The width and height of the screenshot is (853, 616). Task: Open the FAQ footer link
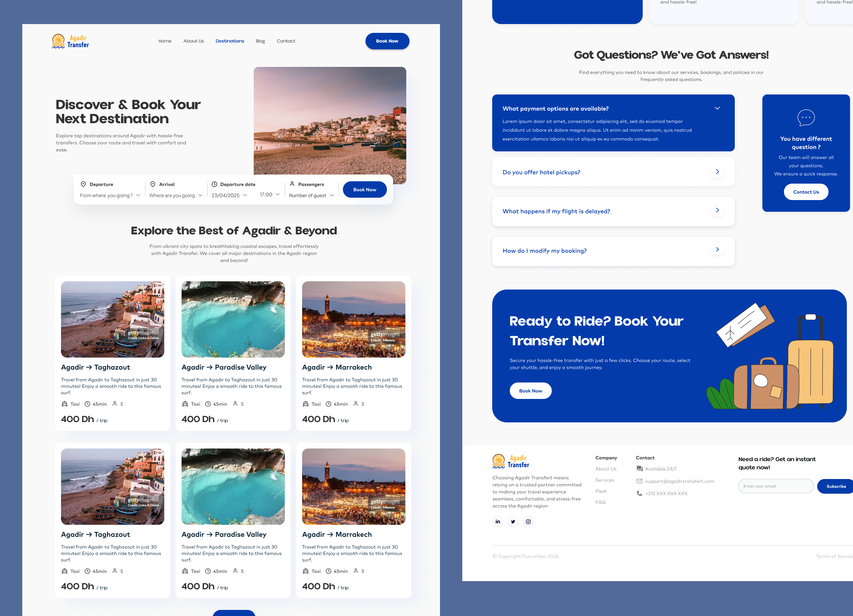tap(600, 502)
